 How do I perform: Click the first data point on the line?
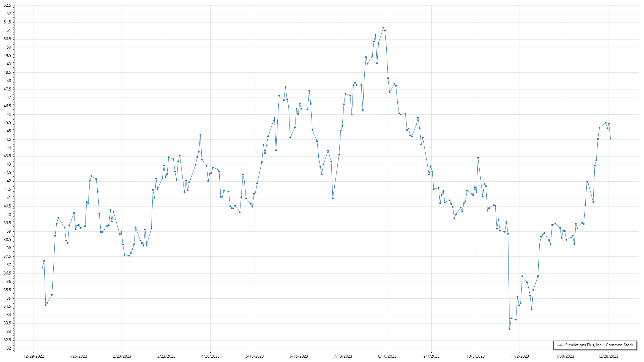click(42, 267)
